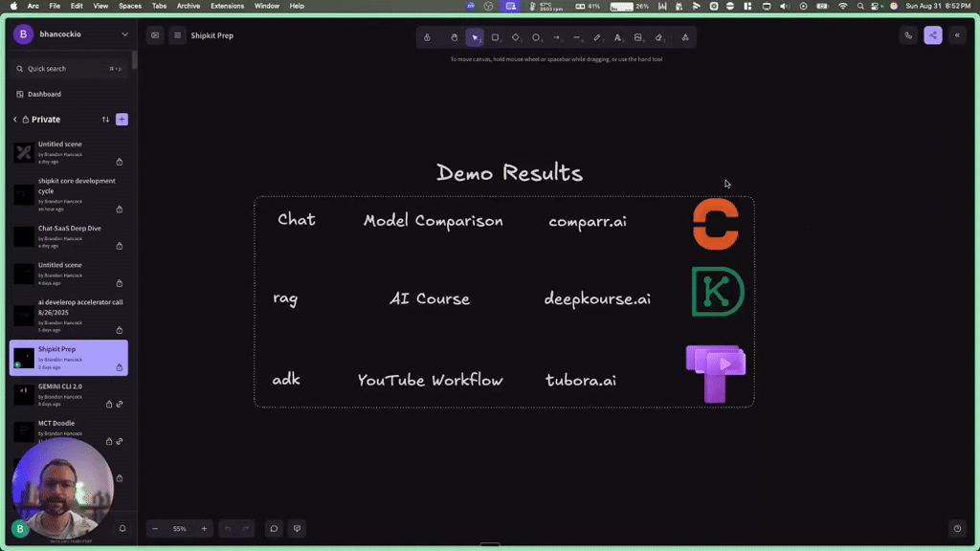
Task: Toggle the sidebar panel icon beside the title
Action: pos(155,35)
